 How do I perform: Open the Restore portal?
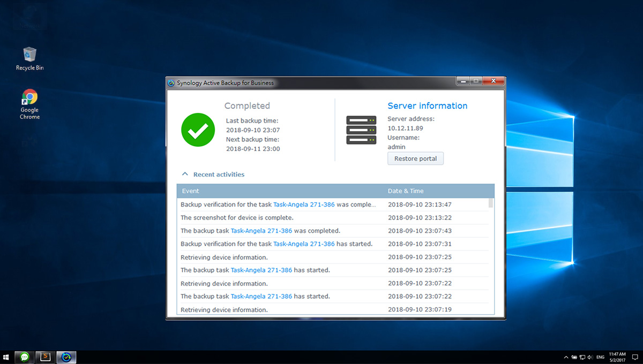pos(415,158)
